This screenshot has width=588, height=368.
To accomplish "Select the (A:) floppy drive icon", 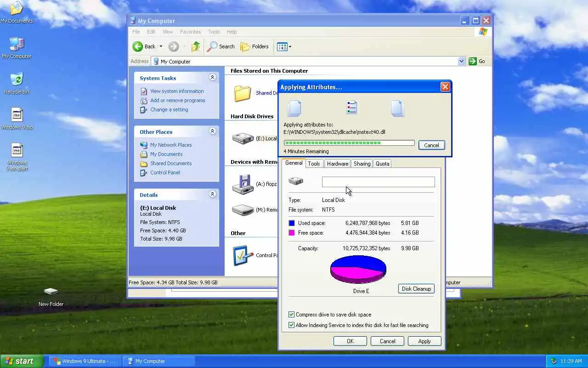I will [x=243, y=184].
